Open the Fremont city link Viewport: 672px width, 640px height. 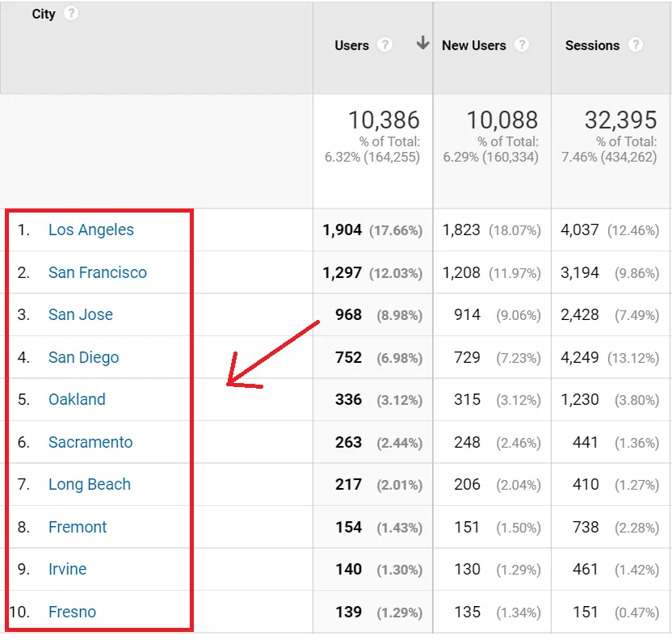point(78,527)
